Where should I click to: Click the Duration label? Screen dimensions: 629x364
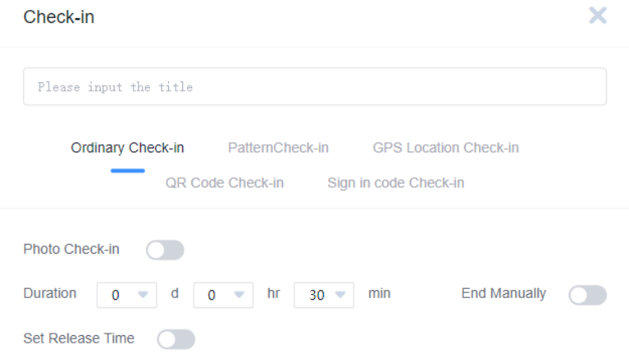coord(49,293)
